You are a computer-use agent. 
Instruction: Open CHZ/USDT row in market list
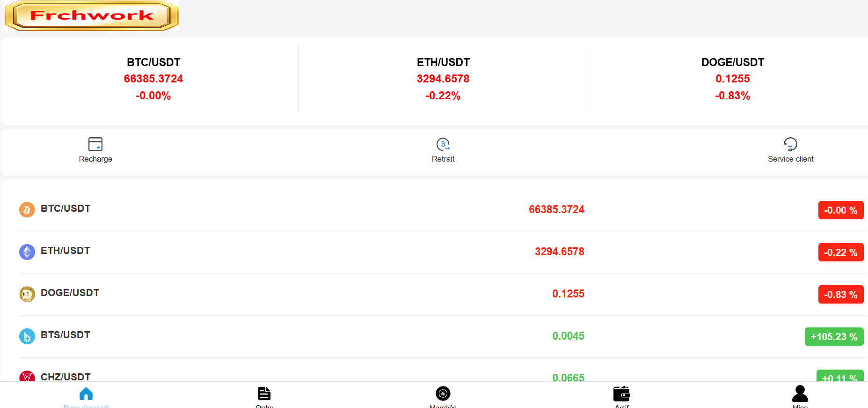443,370
